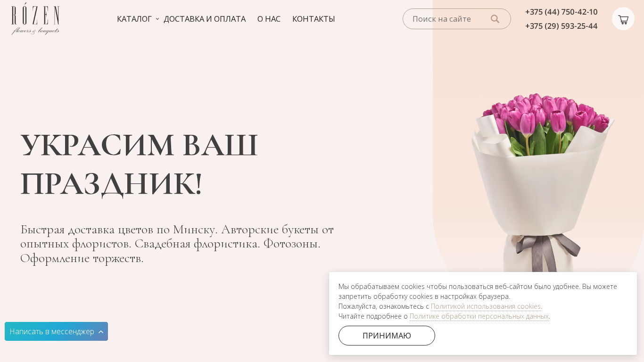
Task: Go to Доставка и оплата page
Action: [x=205, y=19]
